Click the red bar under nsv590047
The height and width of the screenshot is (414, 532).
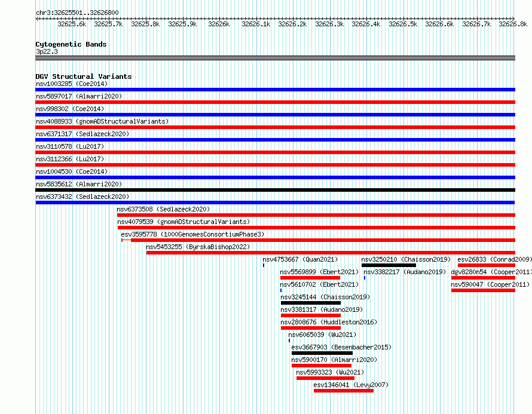tap(483, 290)
